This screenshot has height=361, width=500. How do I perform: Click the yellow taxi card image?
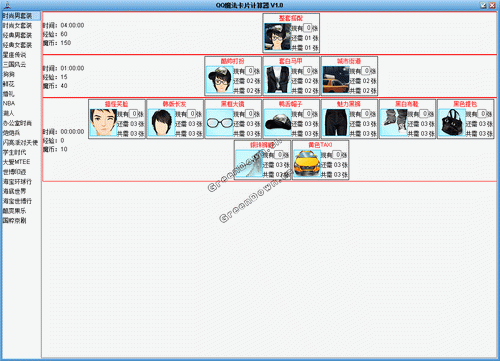tap(307, 164)
